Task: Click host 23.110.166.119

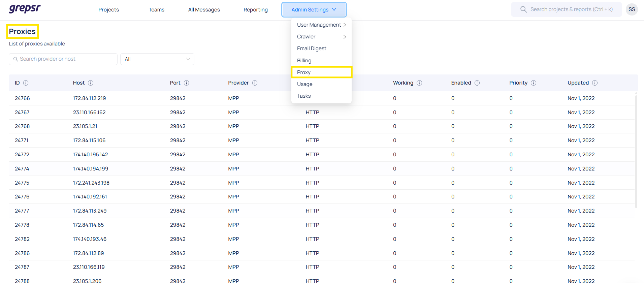Action: [x=89, y=267]
